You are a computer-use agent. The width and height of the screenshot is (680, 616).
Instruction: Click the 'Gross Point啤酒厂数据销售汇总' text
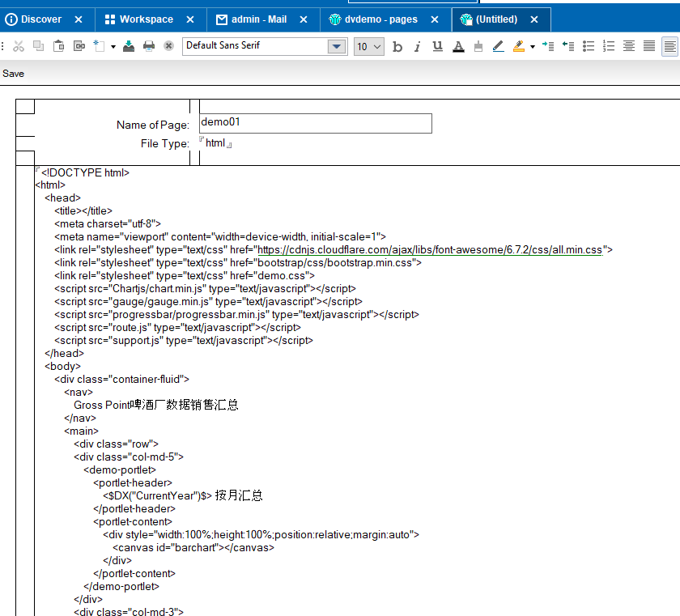(x=155, y=405)
